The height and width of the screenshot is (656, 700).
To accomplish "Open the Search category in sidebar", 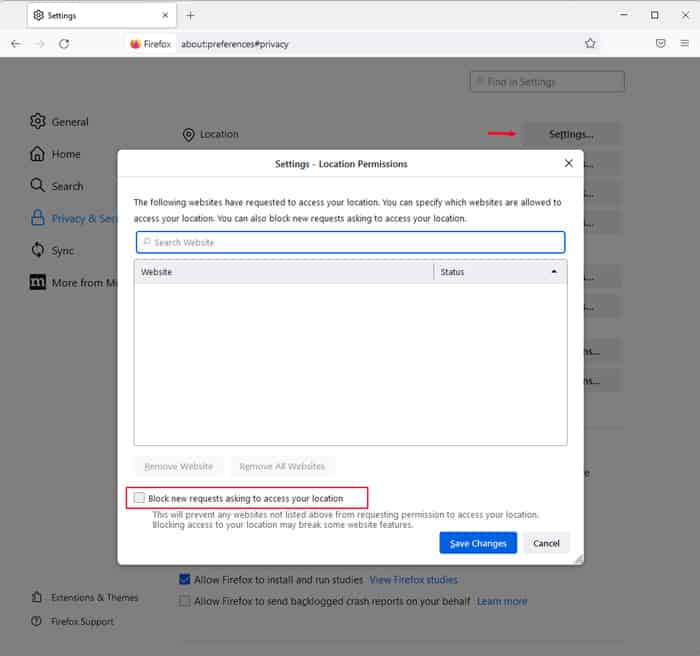I will tap(57, 186).
